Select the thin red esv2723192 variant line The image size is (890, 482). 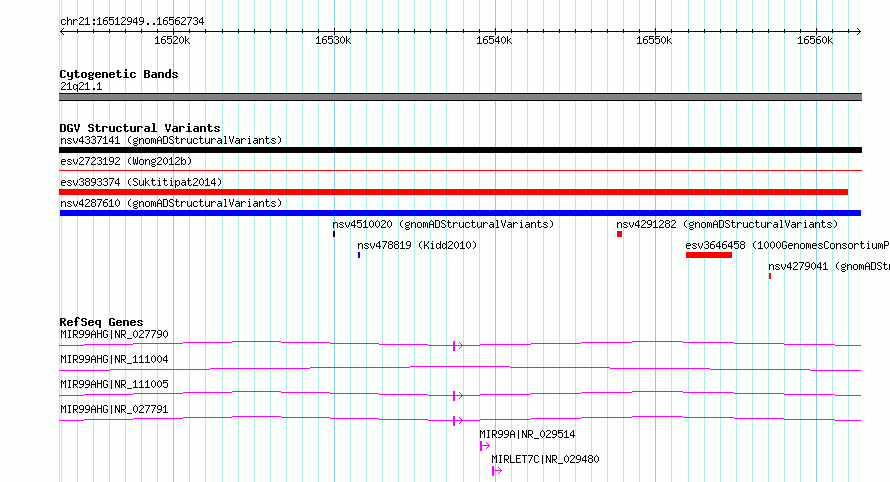460,170
